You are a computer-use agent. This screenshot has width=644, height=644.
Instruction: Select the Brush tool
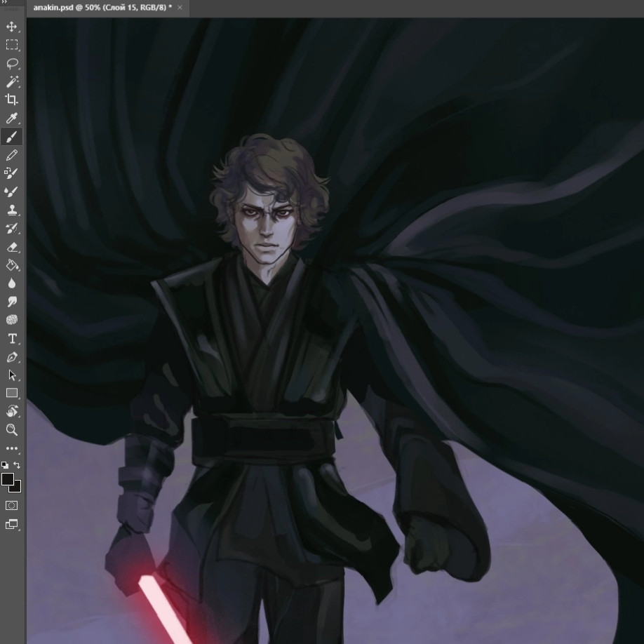(x=11, y=137)
